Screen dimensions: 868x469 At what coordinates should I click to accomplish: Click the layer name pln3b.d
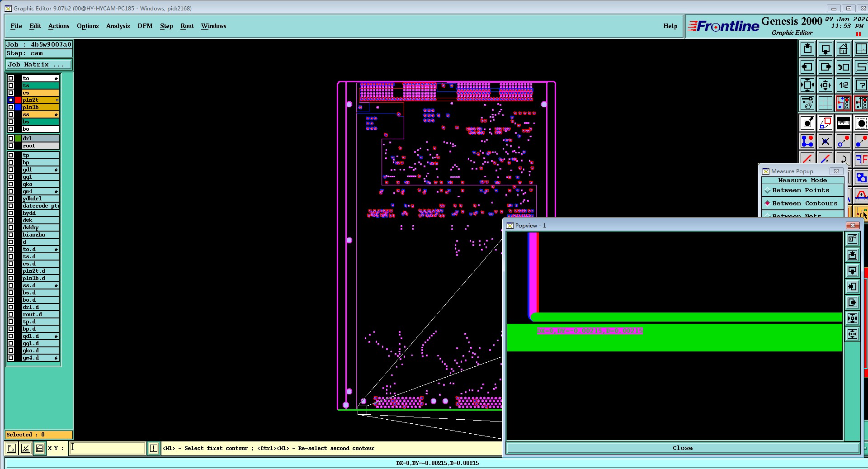tap(41, 278)
